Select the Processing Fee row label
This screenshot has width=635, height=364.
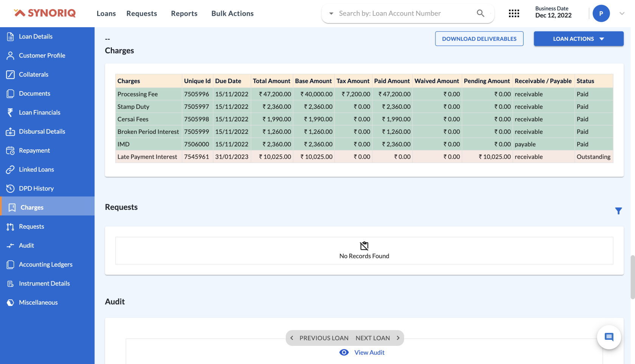point(138,94)
